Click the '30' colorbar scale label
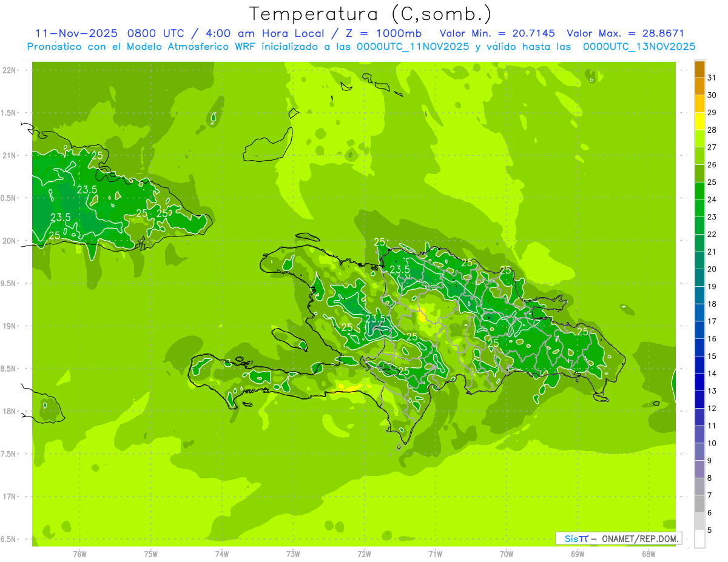This screenshot has width=728, height=562. click(x=712, y=95)
